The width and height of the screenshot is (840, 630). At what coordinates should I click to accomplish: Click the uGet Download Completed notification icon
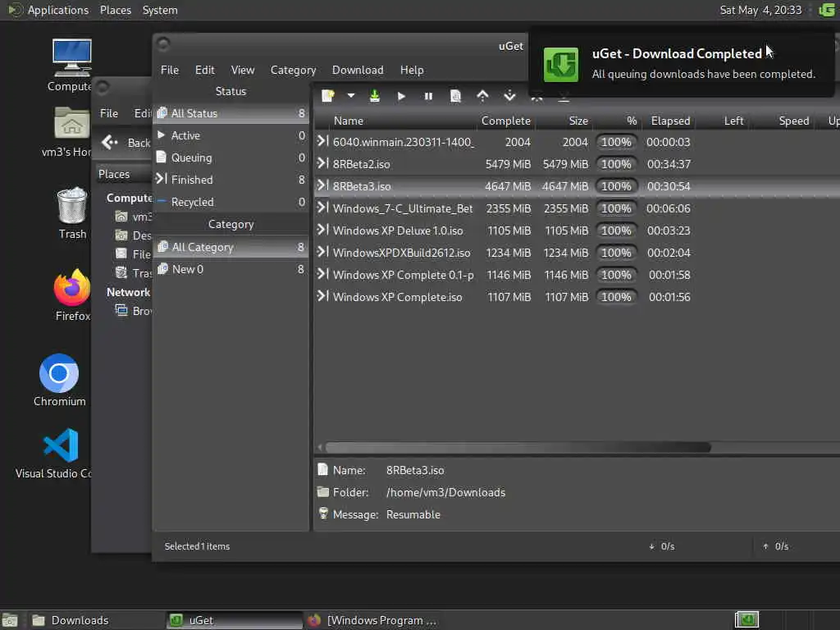561,65
